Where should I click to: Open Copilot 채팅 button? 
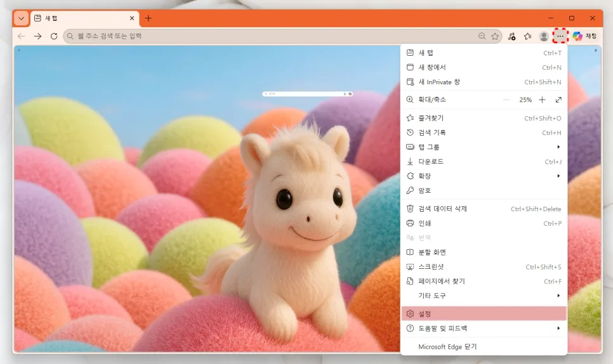point(585,36)
